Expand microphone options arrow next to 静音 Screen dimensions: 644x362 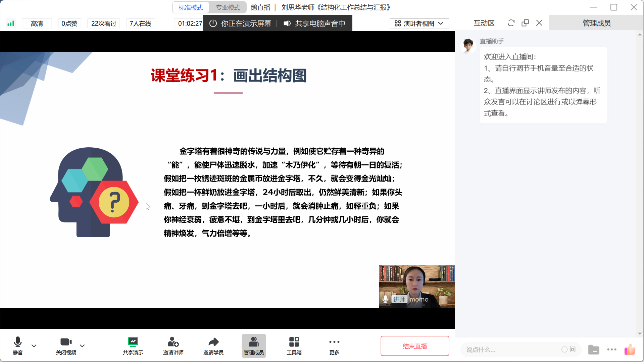pyautogui.click(x=34, y=346)
